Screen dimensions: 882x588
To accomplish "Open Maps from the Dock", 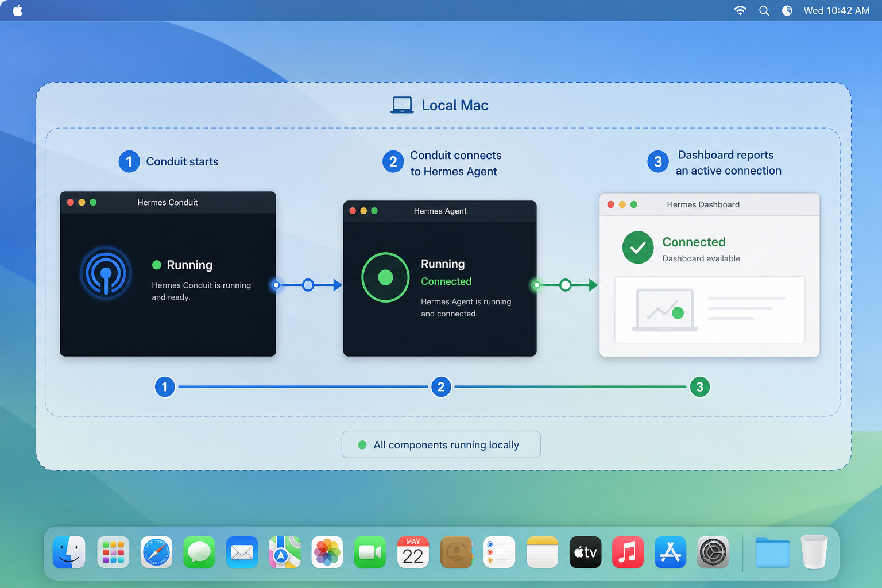I will pos(285,552).
